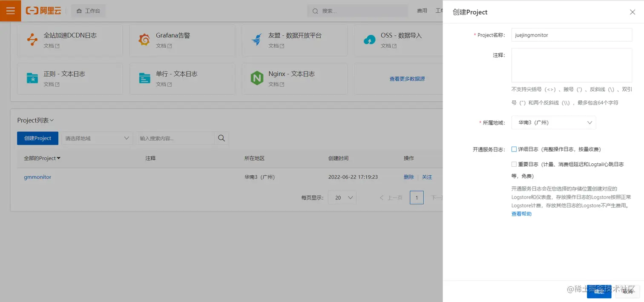
Task: Select the 全站加速DCDN日志 icon
Action: click(x=32, y=40)
